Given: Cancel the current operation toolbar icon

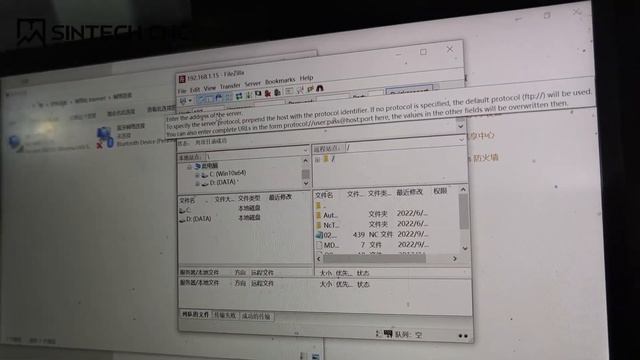Looking at the screenshot, I should click(258, 94).
